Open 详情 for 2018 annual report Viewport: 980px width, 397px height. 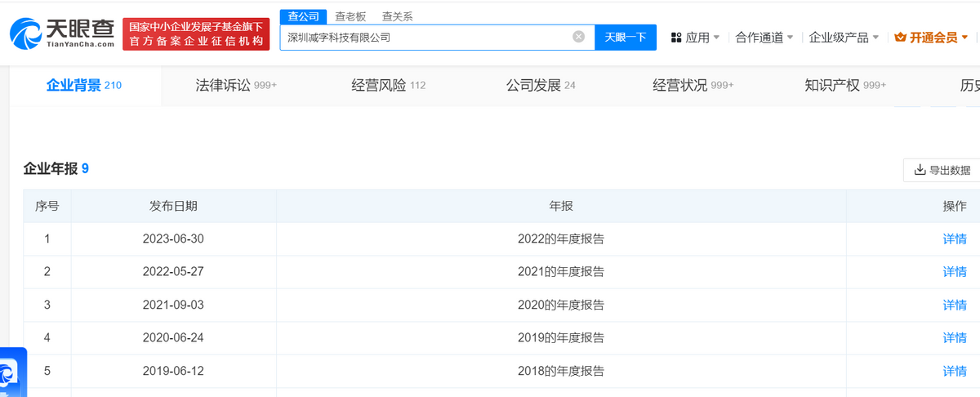(x=955, y=371)
